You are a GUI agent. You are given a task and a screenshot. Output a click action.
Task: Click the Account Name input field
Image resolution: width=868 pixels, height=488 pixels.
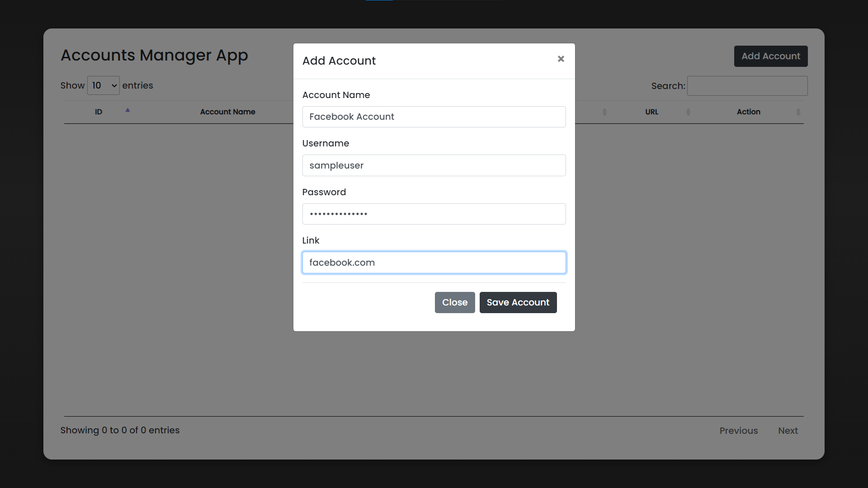tap(434, 117)
